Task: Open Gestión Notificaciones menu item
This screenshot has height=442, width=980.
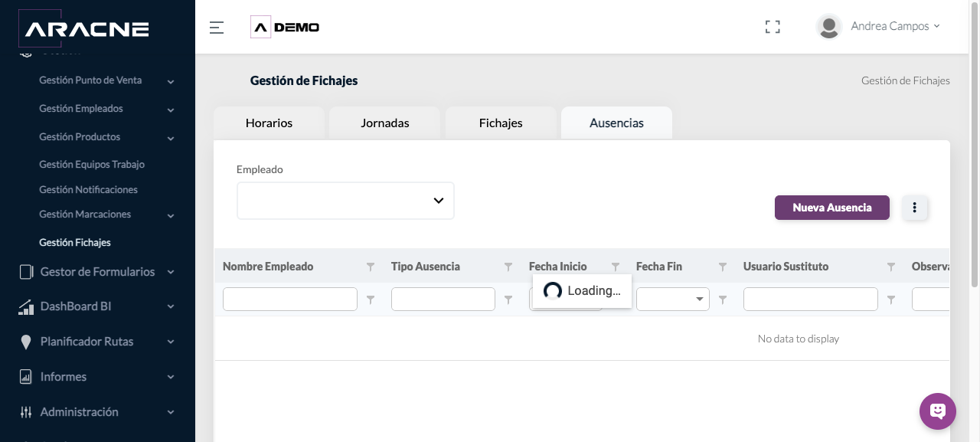Action: click(88, 189)
